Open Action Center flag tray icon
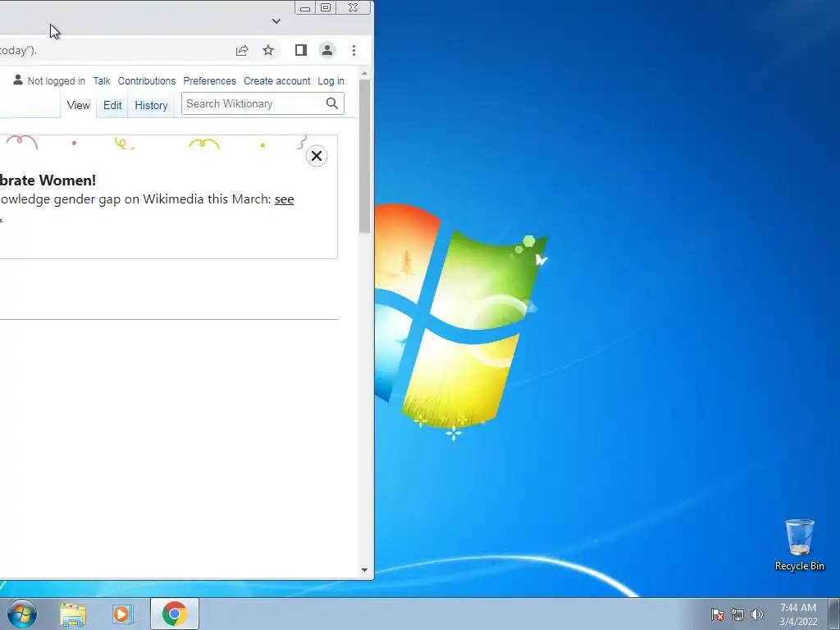Image resolution: width=840 pixels, height=630 pixels. tap(717, 614)
